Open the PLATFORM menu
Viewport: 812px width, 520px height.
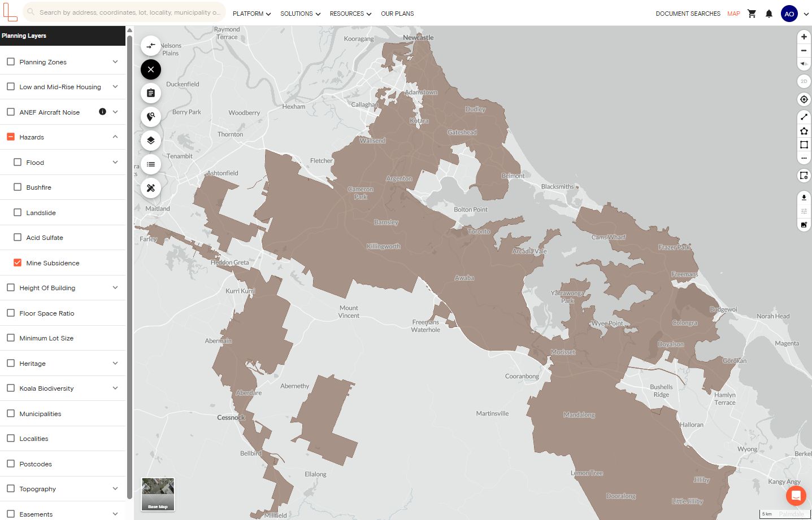[251, 14]
